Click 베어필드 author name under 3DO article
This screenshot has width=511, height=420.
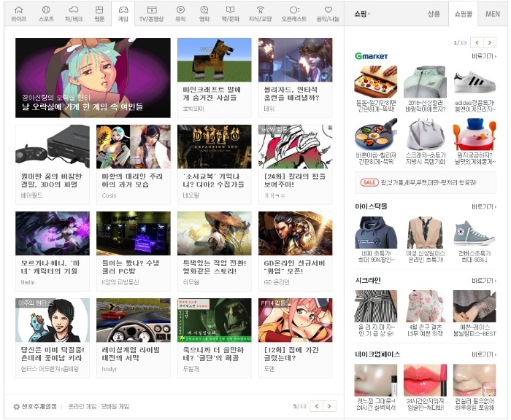(x=31, y=195)
